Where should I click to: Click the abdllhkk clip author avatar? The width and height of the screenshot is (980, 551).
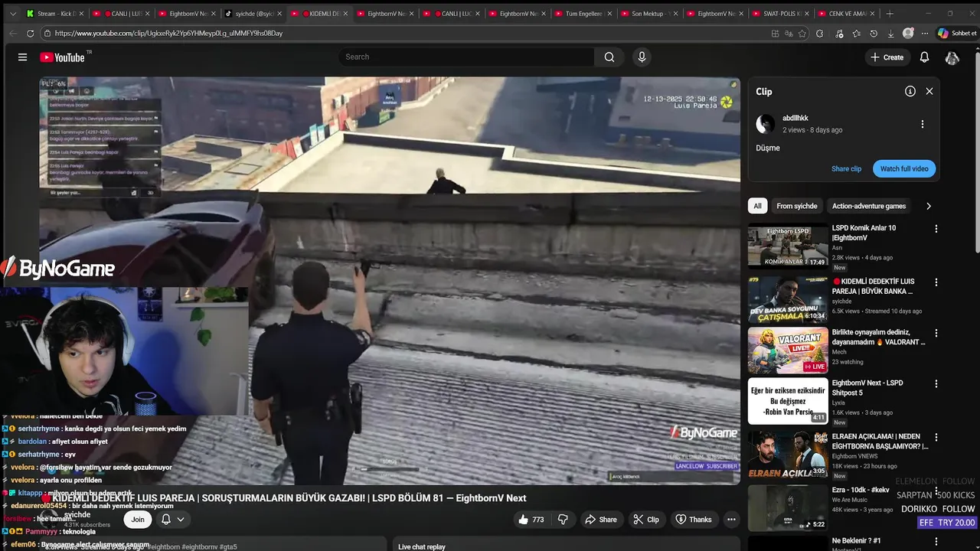tap(766, 124)
